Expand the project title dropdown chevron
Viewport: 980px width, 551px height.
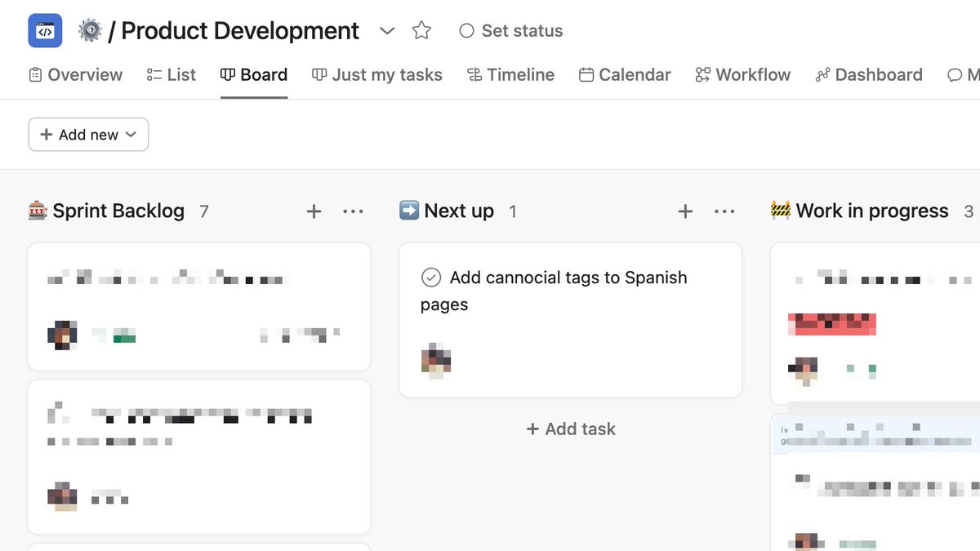tap(387, 31)
